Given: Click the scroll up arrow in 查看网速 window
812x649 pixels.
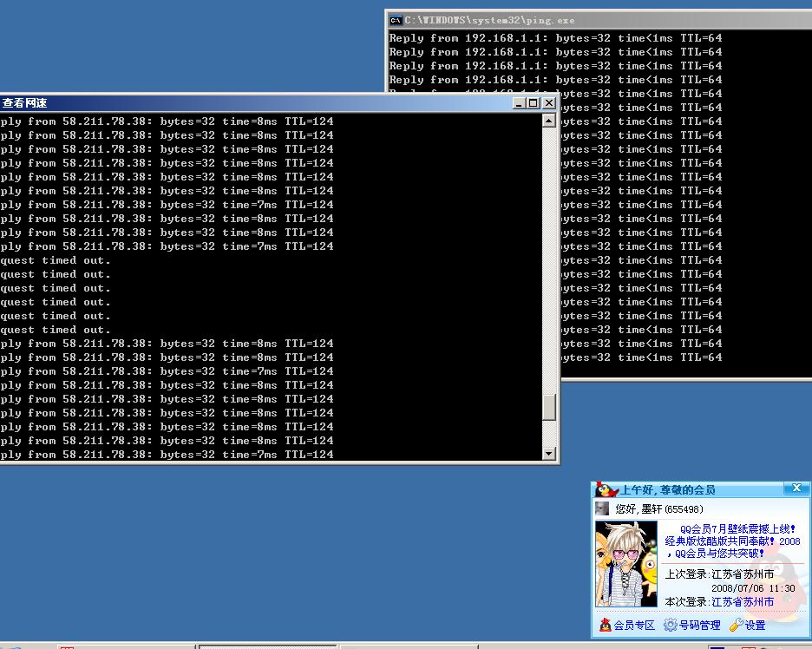Looking at the screenshot, I should click(549, 121).
